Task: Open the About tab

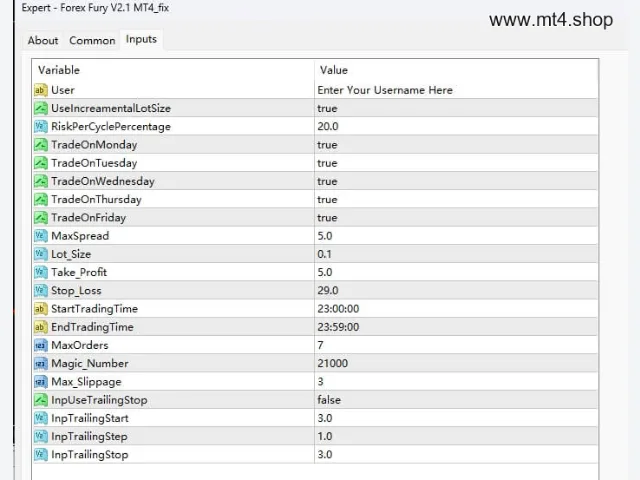Action: (x=43, y=40)
